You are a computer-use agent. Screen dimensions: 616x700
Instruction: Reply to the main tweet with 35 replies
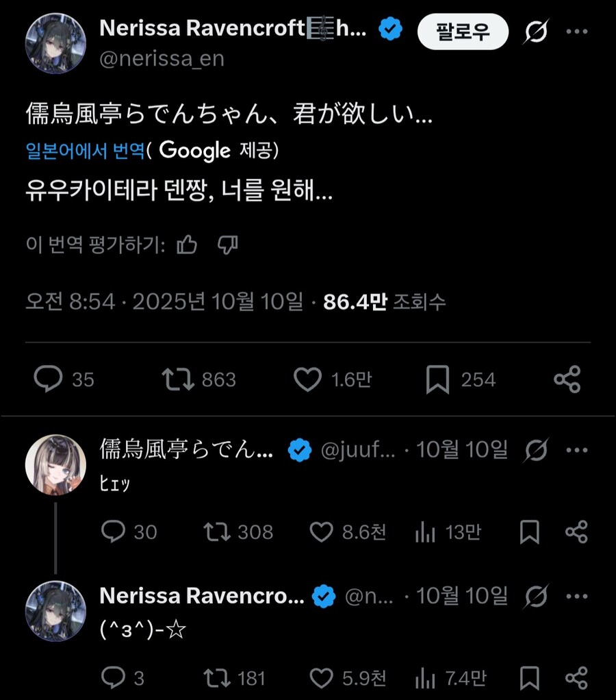[49, 379]
